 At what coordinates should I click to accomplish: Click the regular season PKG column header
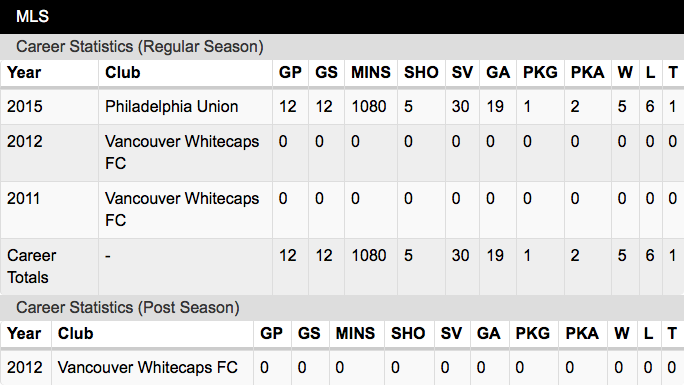[x=540, y=72]
